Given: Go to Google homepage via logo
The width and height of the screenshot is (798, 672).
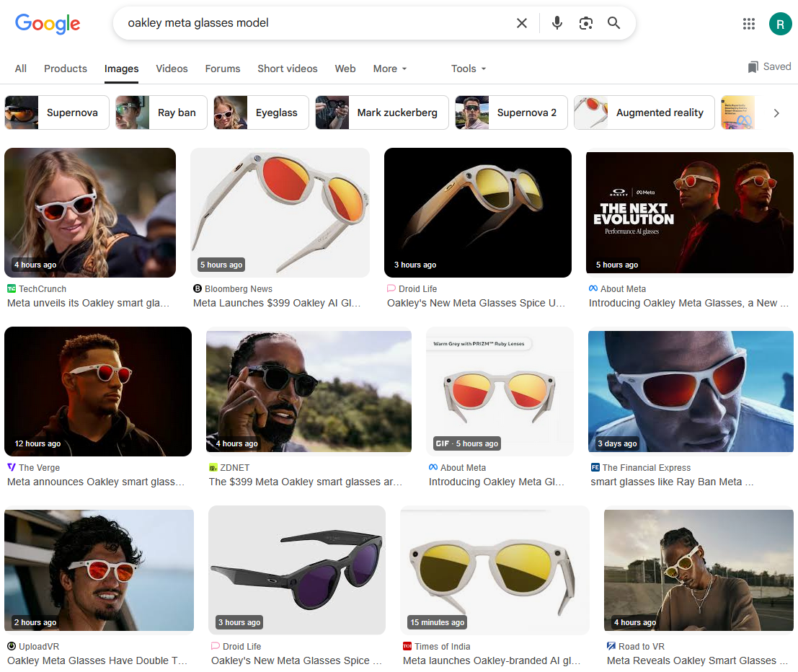Looking at the screenshot, I should tap(48, 23).
